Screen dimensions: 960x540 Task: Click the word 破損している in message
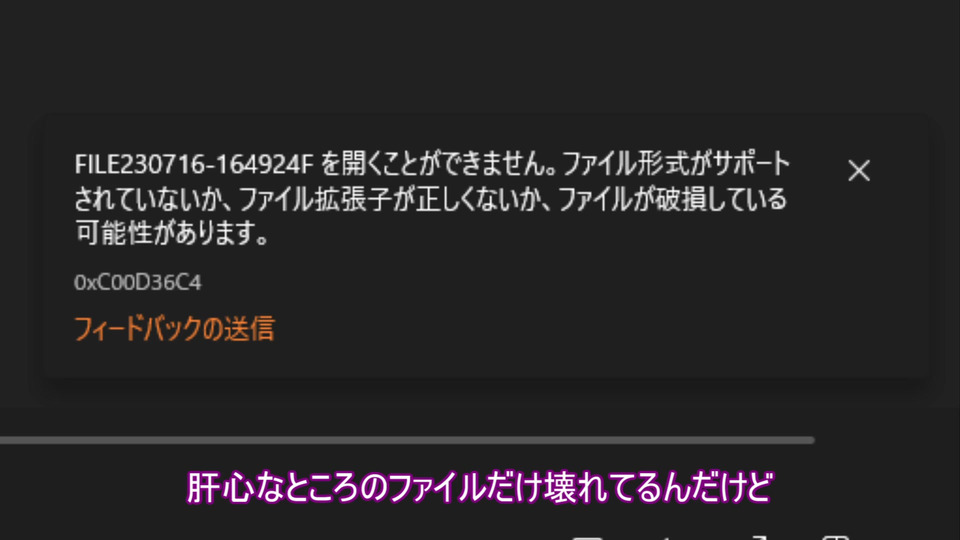[x=721, y=199]
